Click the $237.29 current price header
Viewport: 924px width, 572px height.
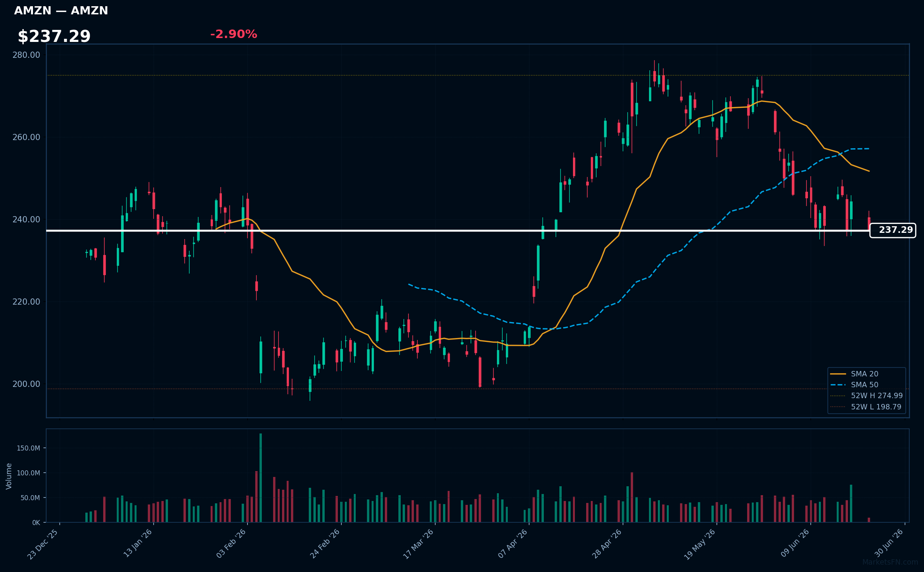click(x=54, y=36)
